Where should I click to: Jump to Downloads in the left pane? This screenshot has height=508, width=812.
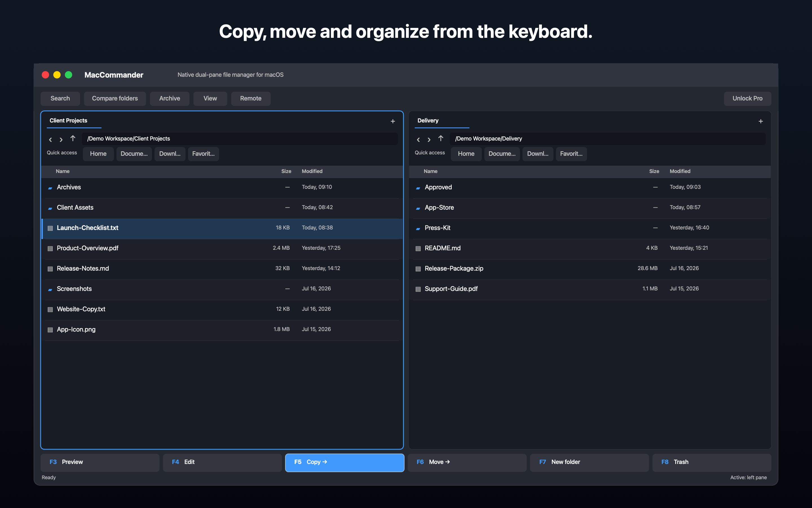[x=170, y=154]
